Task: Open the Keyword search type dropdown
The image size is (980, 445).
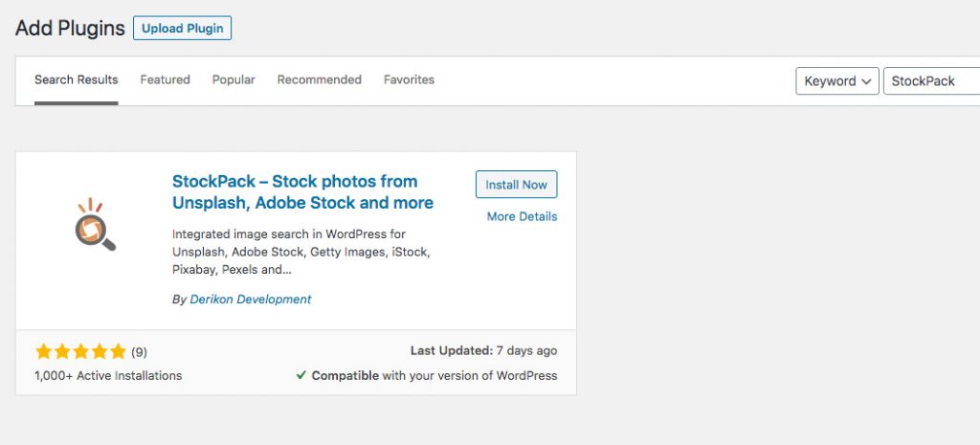Action: click(836, 81)
